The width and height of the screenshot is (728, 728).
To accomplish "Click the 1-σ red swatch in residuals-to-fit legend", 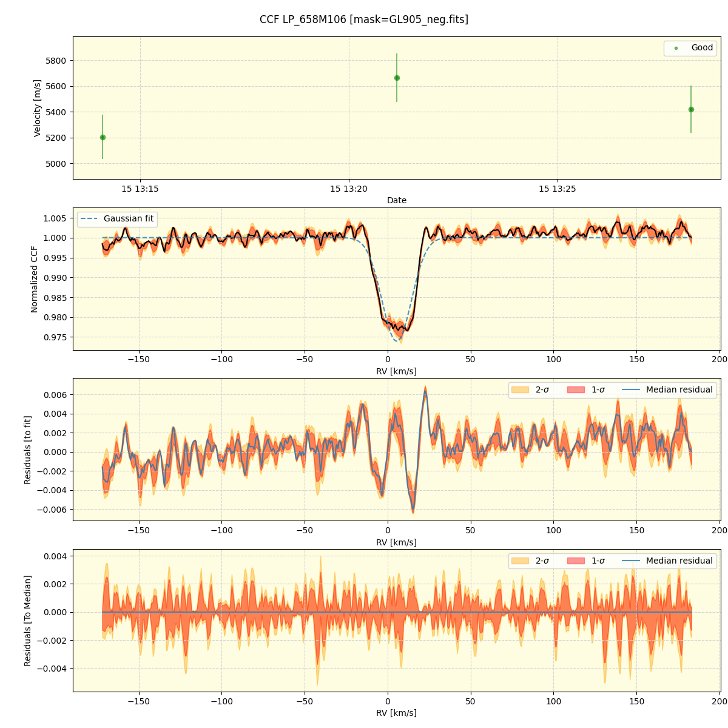I will tap(576, 390).
